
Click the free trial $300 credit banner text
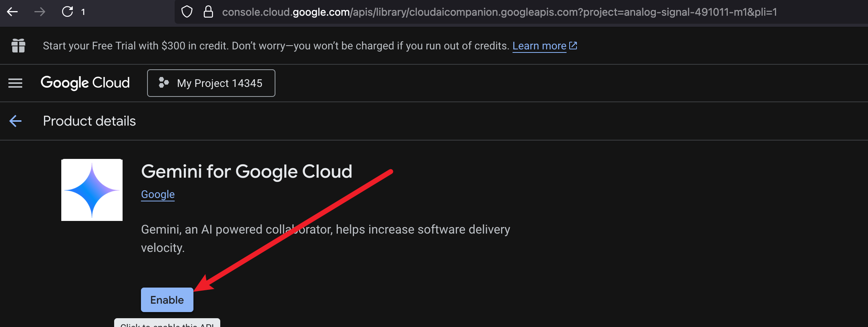pyautogui.click(x=276, y=46)
